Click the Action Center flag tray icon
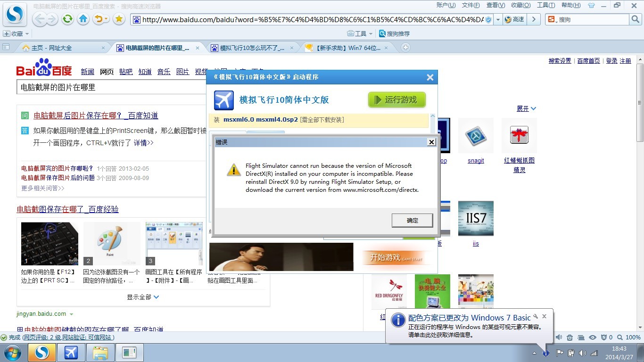This screenshot has width=644, height=362. pyautogui.click(x=560, y=353)
